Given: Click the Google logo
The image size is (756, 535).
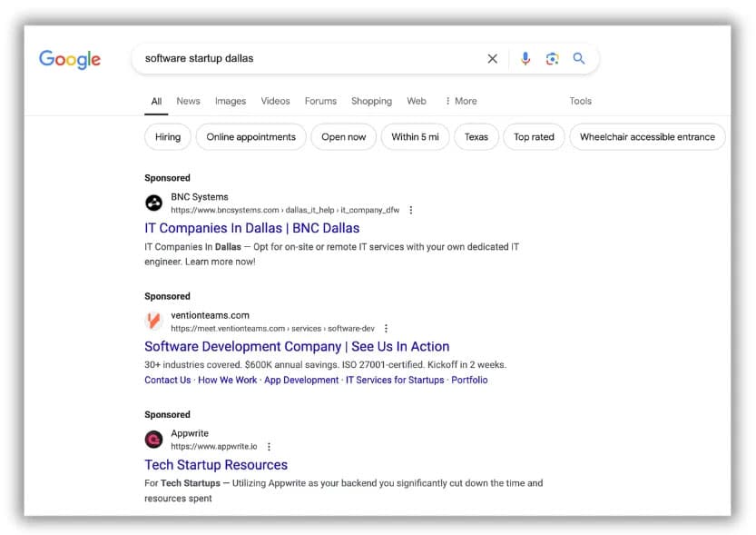Looking at the screenshot, I should pos(70,59).
